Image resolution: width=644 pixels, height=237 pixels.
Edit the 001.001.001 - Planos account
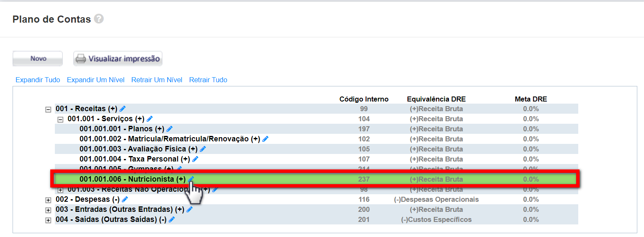coord(170,129)
